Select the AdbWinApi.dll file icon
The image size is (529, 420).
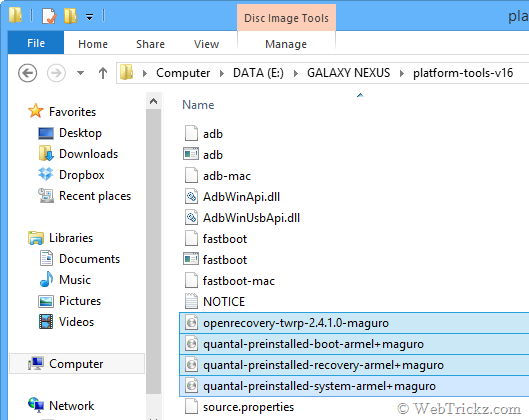tap(191, 197)
